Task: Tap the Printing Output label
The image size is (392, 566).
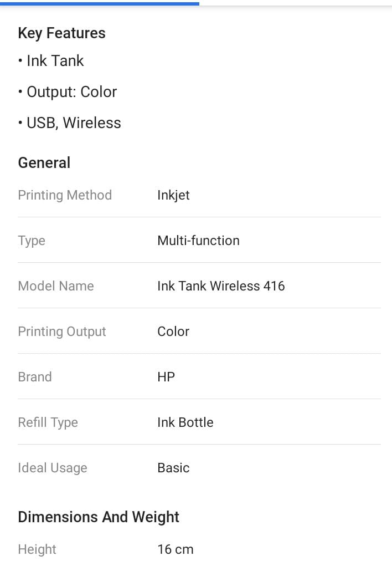Action: pos(62,332)
